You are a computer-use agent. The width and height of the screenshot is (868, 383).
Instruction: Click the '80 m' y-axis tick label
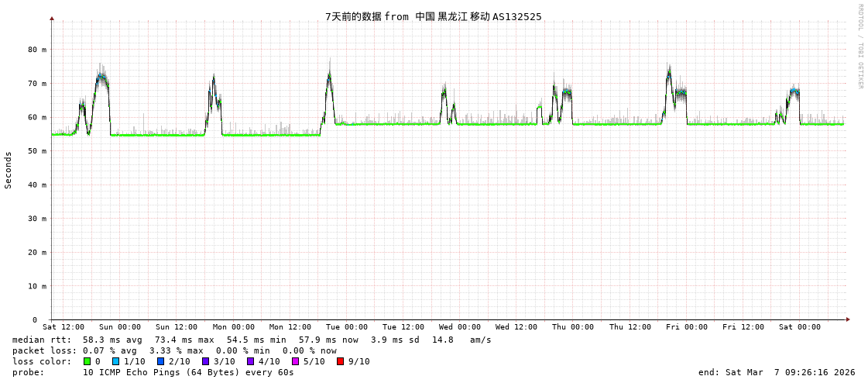tap(39, 50)
